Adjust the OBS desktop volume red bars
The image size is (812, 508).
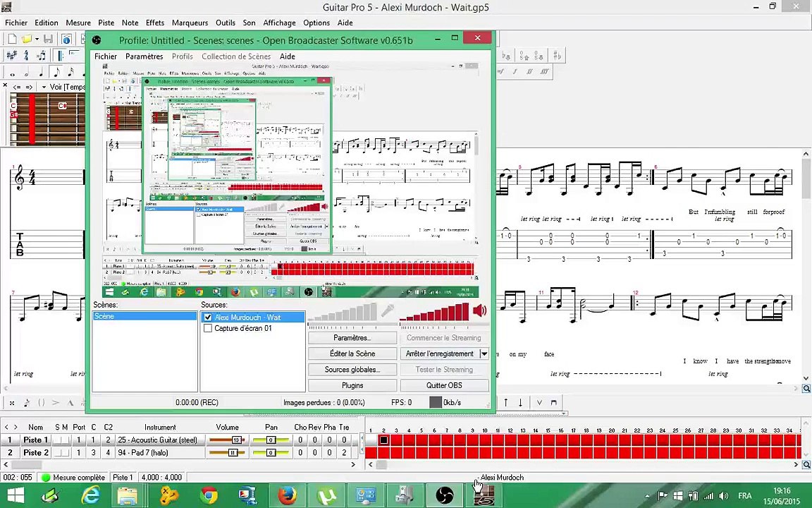tap(434, 312)
